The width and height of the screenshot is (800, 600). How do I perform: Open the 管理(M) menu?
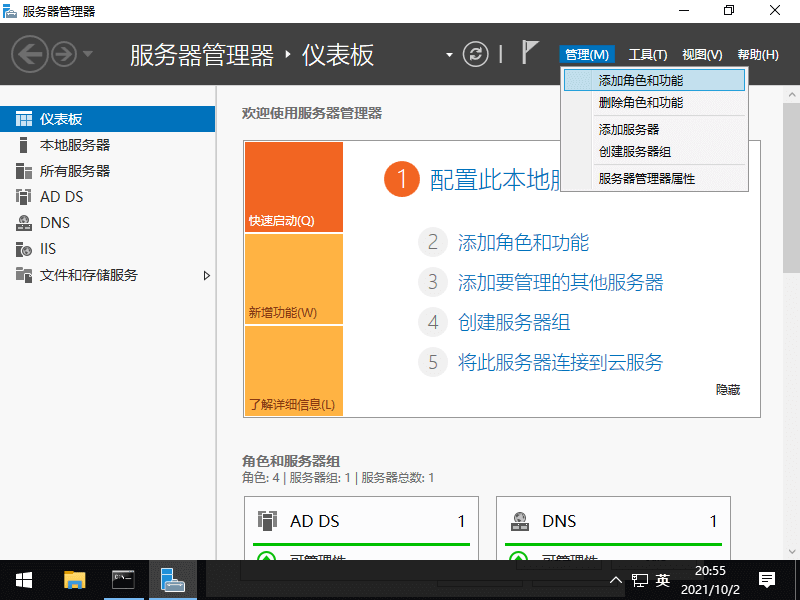tap(587, 54)
